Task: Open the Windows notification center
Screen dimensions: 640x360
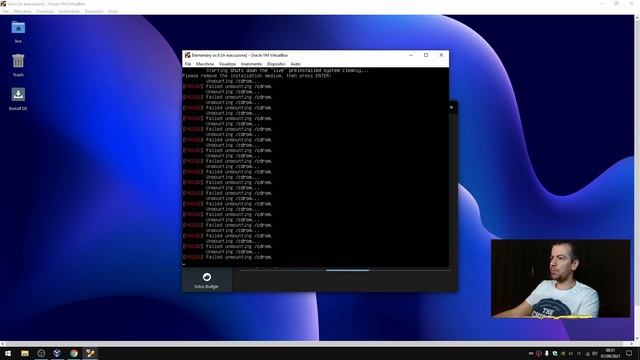Action: click(629, 353)
